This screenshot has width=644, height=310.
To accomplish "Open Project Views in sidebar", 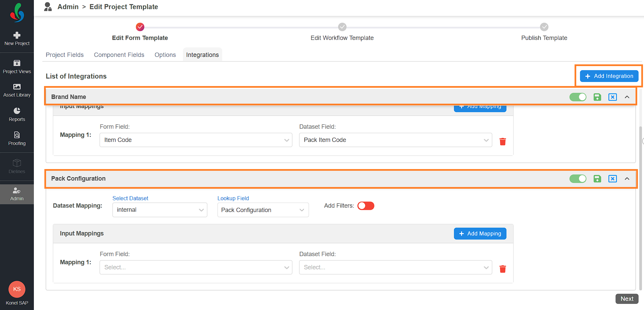I will 17,67.
